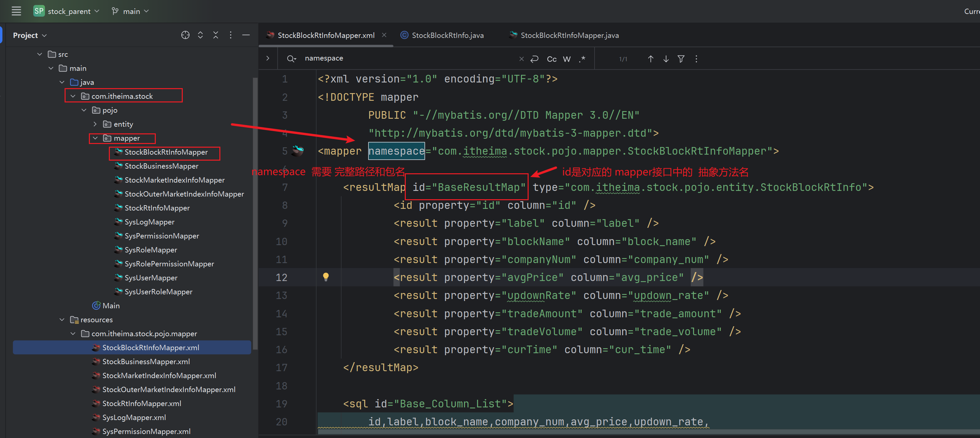
Task: Click the Collapse All icon in Project panel
Action: pyautogui.click(x=216, y=35)
